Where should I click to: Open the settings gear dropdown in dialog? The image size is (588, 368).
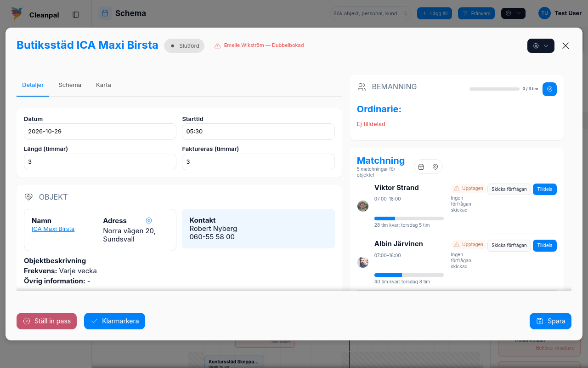tap(541, 46)
